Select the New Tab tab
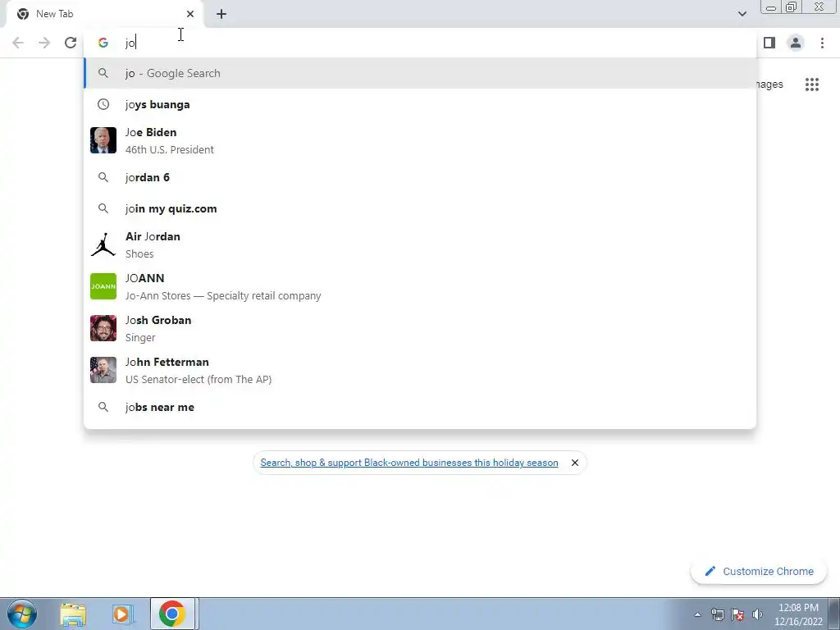Viewport: 840px width, 630px height. (x=105, y=14)
